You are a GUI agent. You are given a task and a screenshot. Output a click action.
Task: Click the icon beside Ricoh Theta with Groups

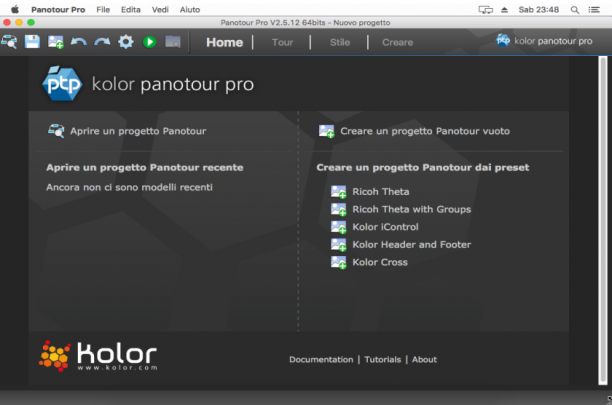click(x=338, y=209)
